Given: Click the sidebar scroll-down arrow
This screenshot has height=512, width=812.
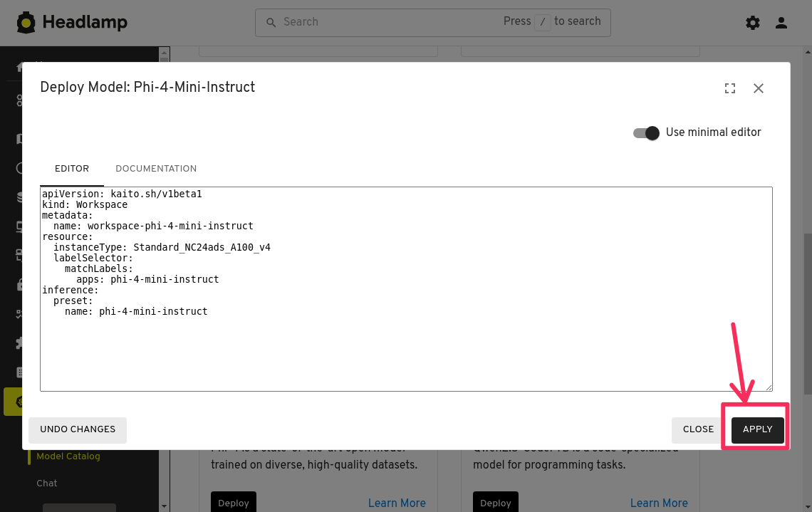Looking at the screenshot, I should (x=165, y=506).
